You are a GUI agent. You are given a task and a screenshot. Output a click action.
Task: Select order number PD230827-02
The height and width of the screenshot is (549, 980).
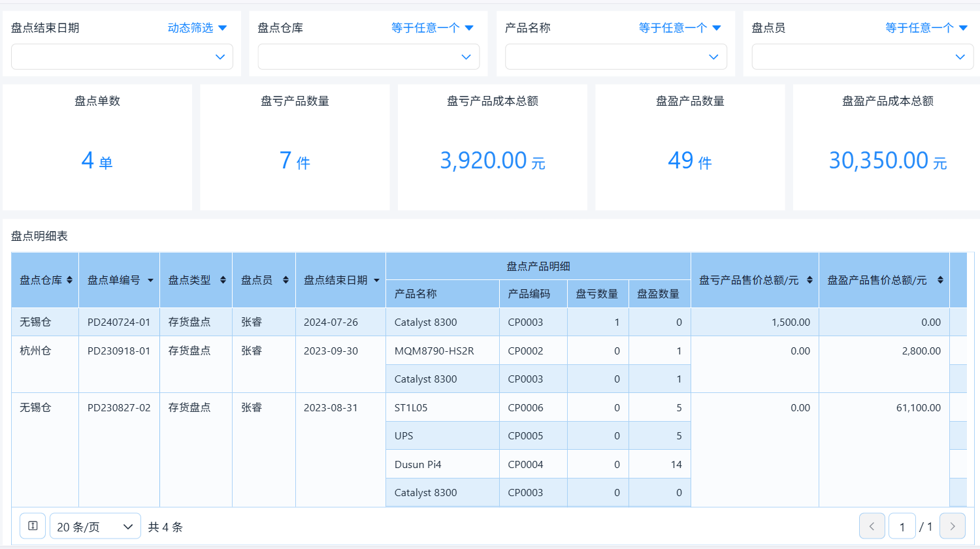[119, 407]
